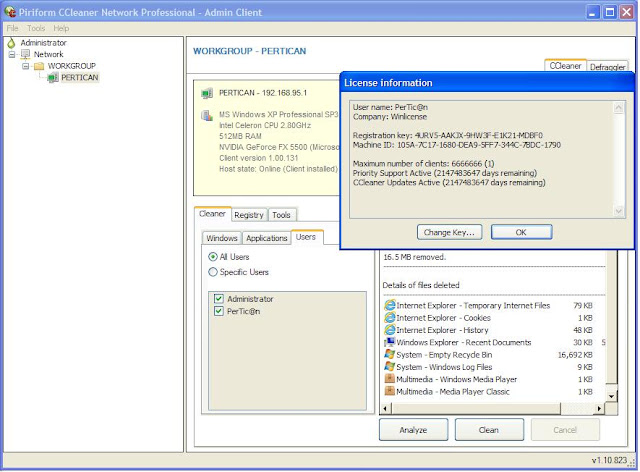Click the Clean button
This screenshot has width=640, height=472.
(489, 430)
